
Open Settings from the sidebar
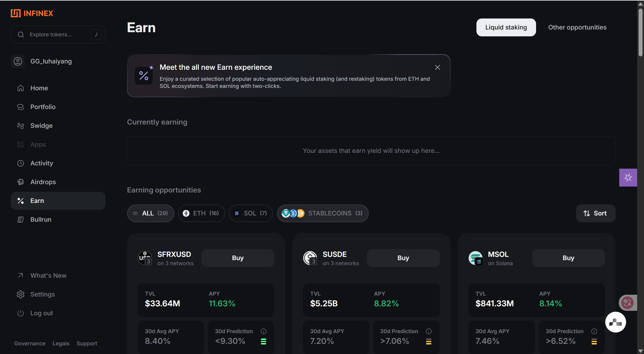tap(58, 294)
